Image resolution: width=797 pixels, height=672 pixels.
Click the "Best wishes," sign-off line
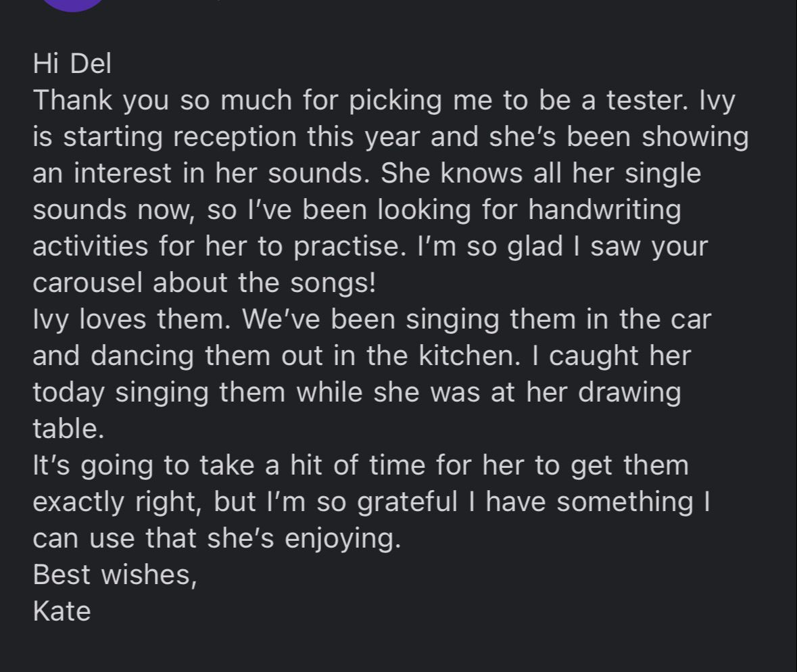115,575
